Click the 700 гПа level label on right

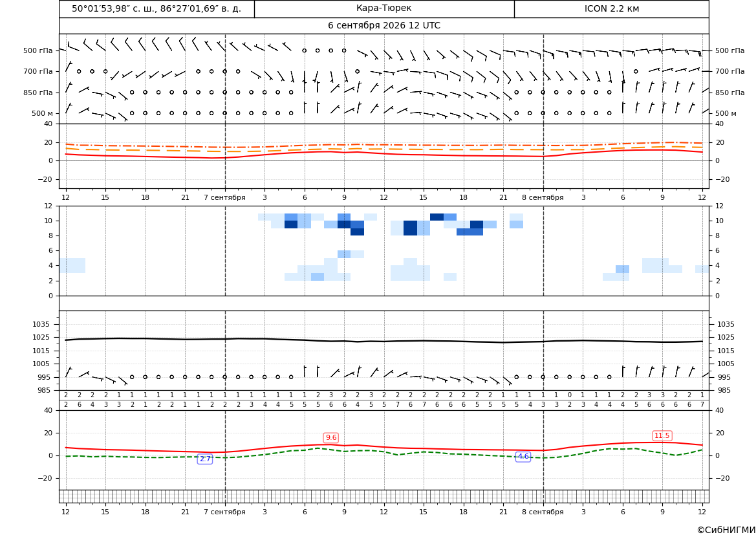click(x=730, y=71)
